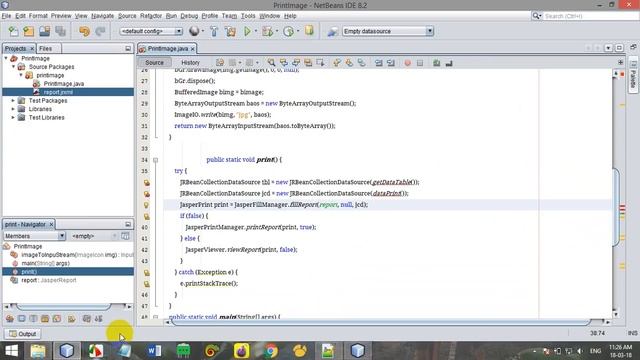Click the Open Project toolbar icon
Viewport: 640px width, 360px height.
(44, 31)
